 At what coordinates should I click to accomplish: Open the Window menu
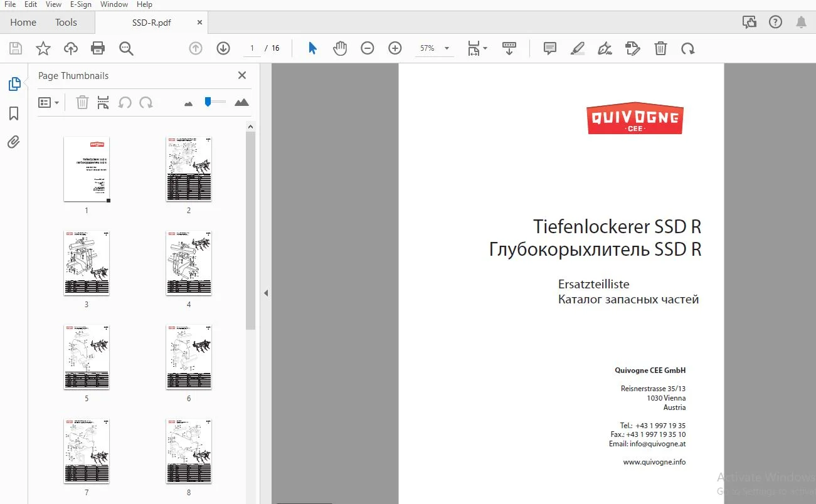point(114,4)
